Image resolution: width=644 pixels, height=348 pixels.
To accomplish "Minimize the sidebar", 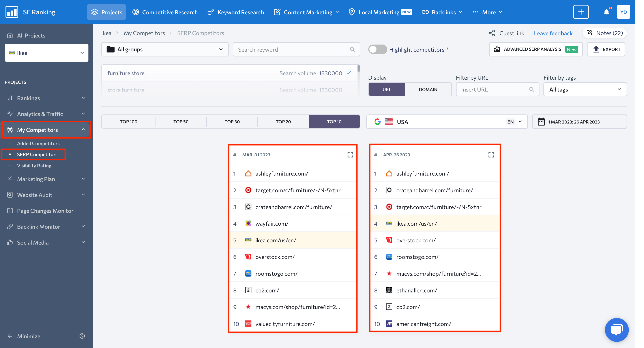I will point(24,336).
